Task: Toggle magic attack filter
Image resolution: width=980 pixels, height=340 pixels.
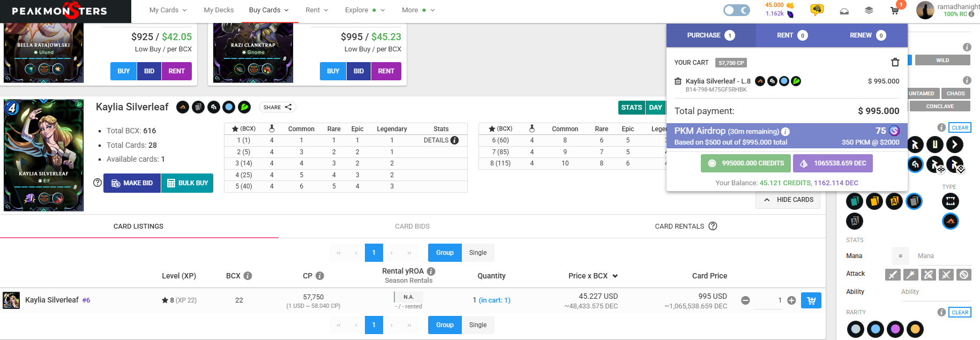Action: (911, 275)
